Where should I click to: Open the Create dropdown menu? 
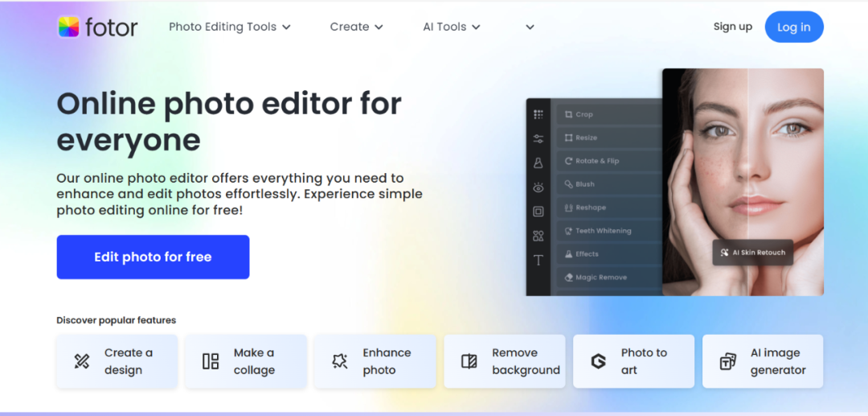(356, 27)
